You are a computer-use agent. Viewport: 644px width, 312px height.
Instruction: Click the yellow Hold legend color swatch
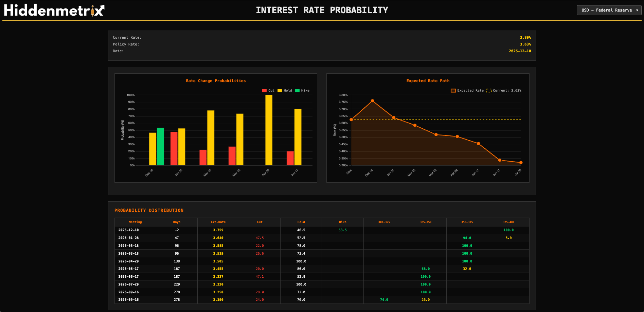click(281, 90)
